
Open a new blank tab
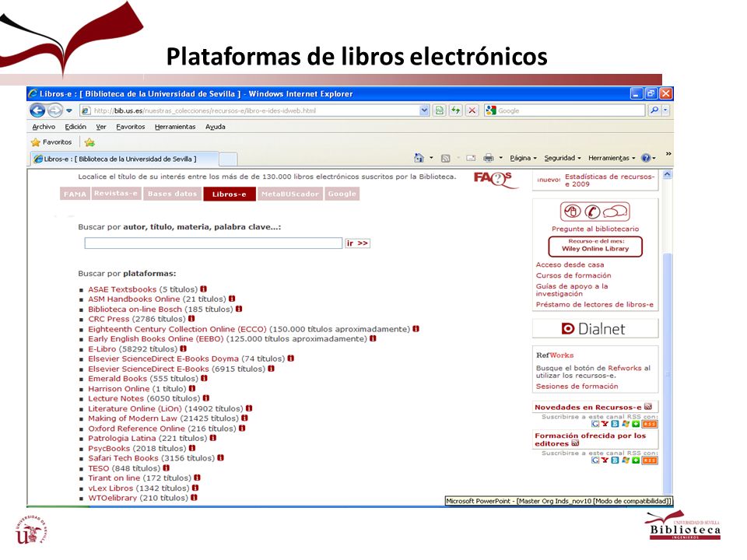pyautogui.click(x=228, y=159)
